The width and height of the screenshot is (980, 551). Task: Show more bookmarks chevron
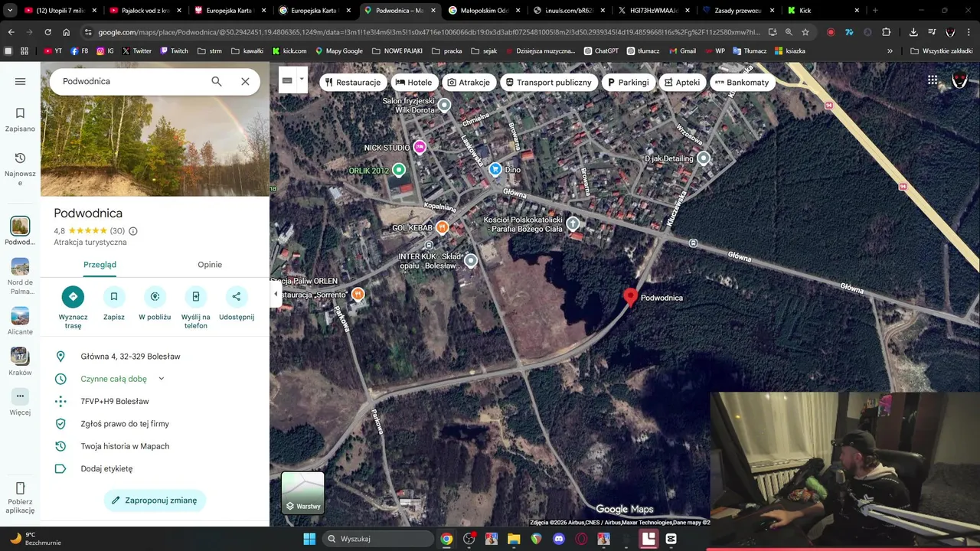point(890,51)
